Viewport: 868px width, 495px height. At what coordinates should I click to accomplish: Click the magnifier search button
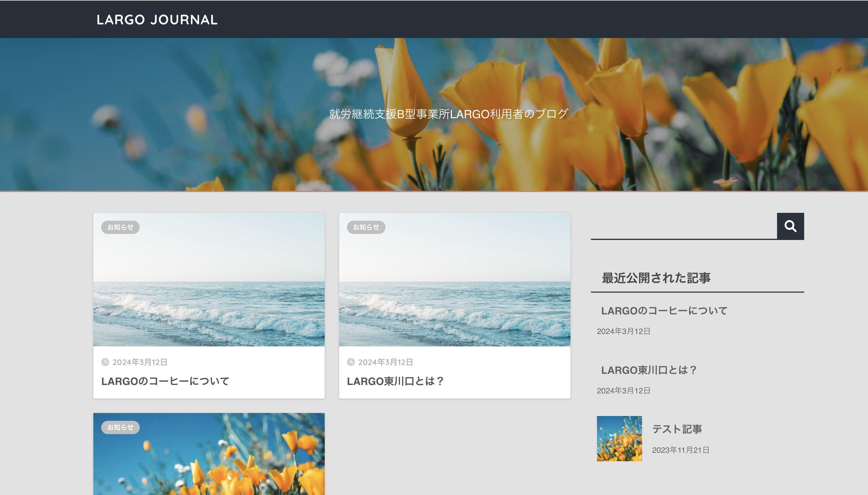pos(790,226)
